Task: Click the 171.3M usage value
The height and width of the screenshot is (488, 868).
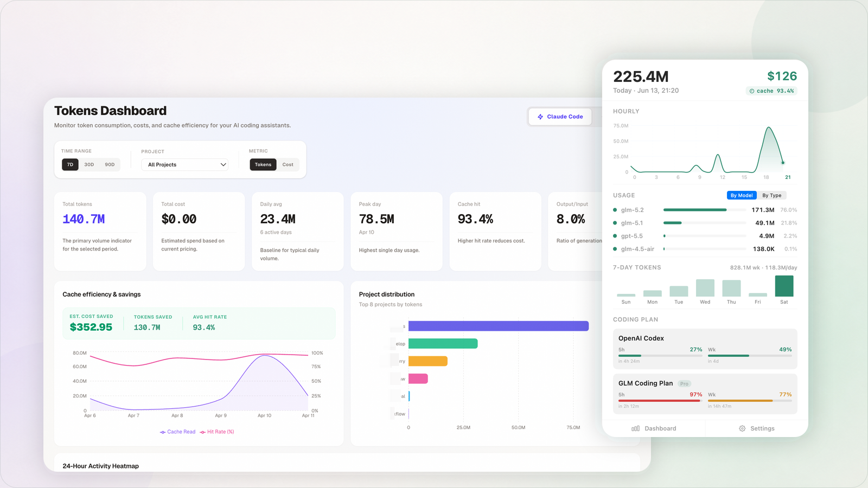Action: (x=763, y=210)
